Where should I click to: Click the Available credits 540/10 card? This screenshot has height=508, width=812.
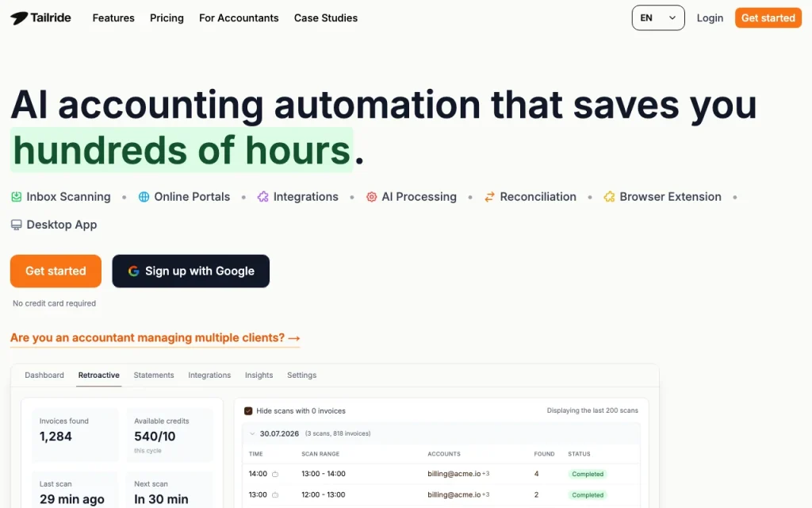[170, 434]
